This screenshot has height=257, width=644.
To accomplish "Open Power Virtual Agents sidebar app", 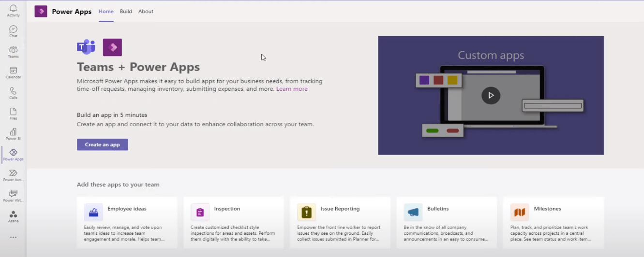I will [13, 196].
